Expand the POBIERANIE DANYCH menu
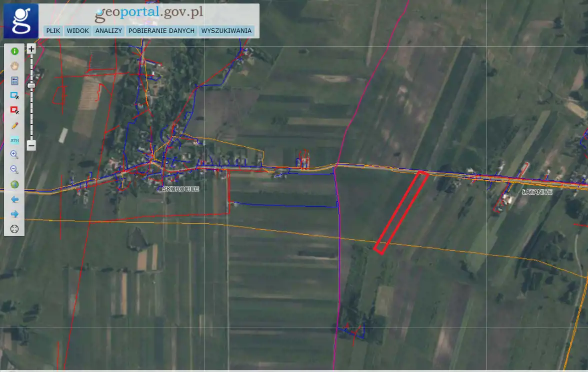The height and width of the screenshot is (372, 588). click(x=161, y=31)
